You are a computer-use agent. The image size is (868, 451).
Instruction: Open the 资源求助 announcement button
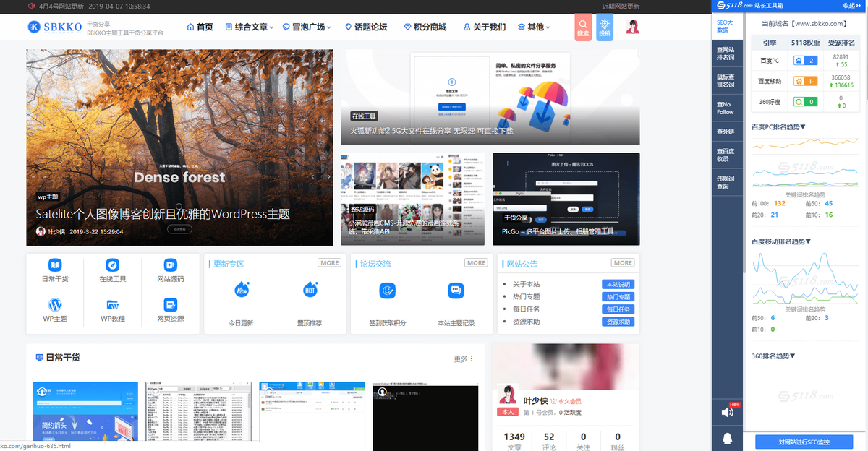click(x=618, y=322)
